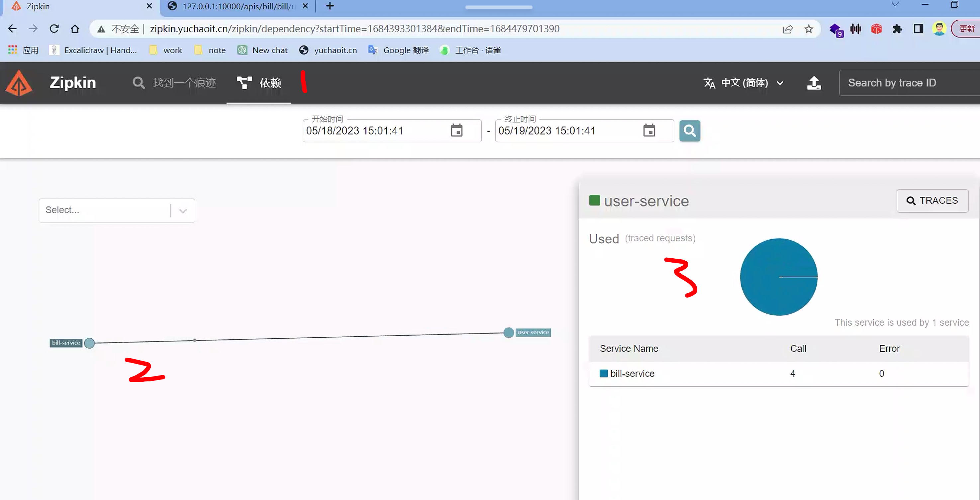Click bill-service row in table
Viewport: 980px width, 500px height.
point(632,374)
